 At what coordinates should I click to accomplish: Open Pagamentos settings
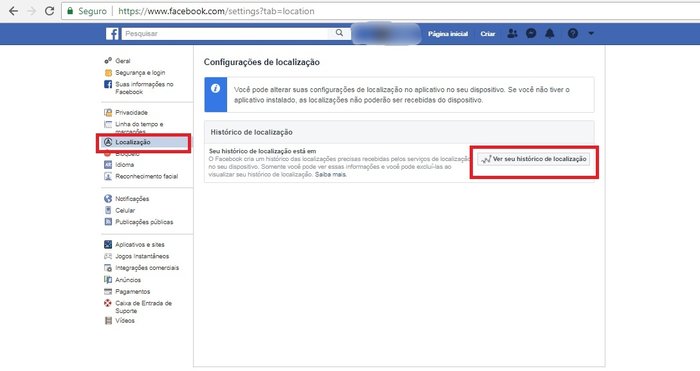133,292
